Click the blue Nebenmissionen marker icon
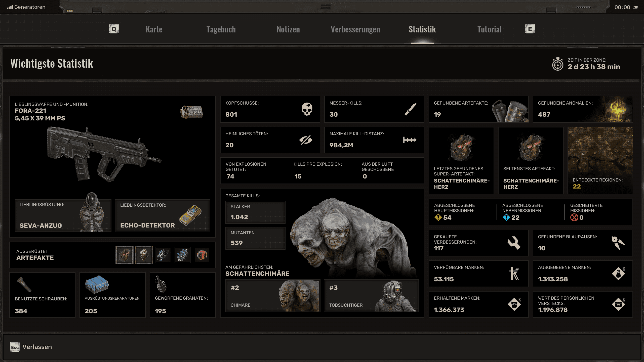The image size is (644, 362). tap(506, 217)
